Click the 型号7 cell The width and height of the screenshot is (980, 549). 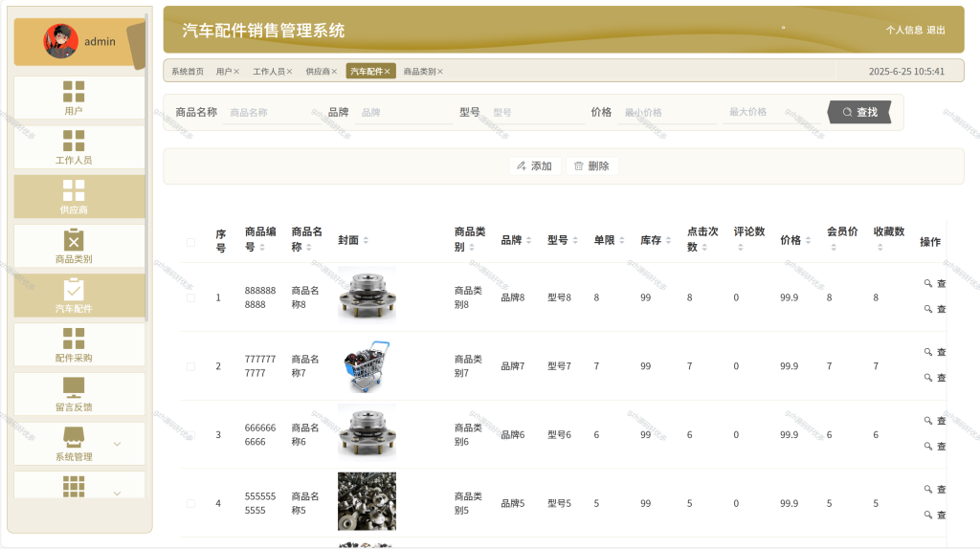click(x=559, y=366)
